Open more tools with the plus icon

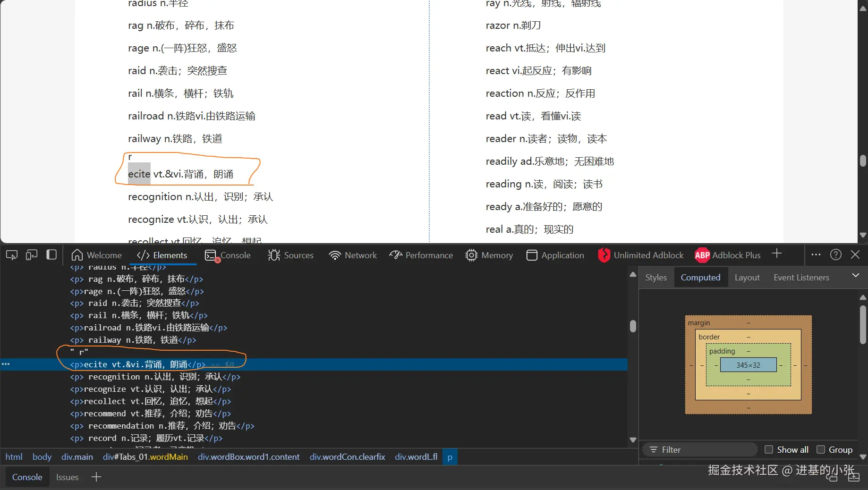[777, 254]
